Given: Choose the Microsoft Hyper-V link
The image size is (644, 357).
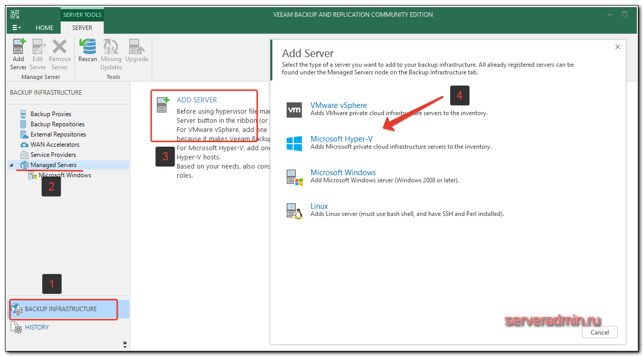Looking at the screenshot, I should 341,139.
